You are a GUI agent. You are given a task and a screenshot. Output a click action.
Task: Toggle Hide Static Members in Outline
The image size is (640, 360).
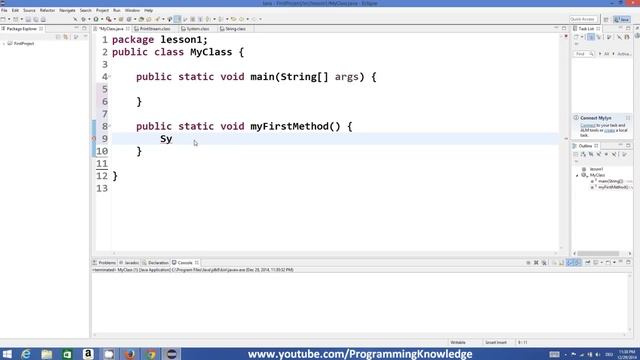[x=599, y=154]
